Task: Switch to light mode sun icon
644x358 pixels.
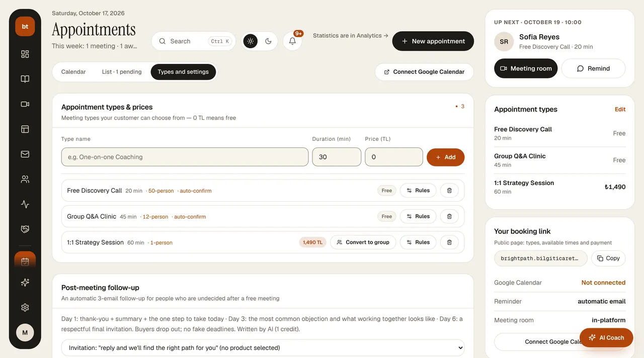Action: [251, 41]
